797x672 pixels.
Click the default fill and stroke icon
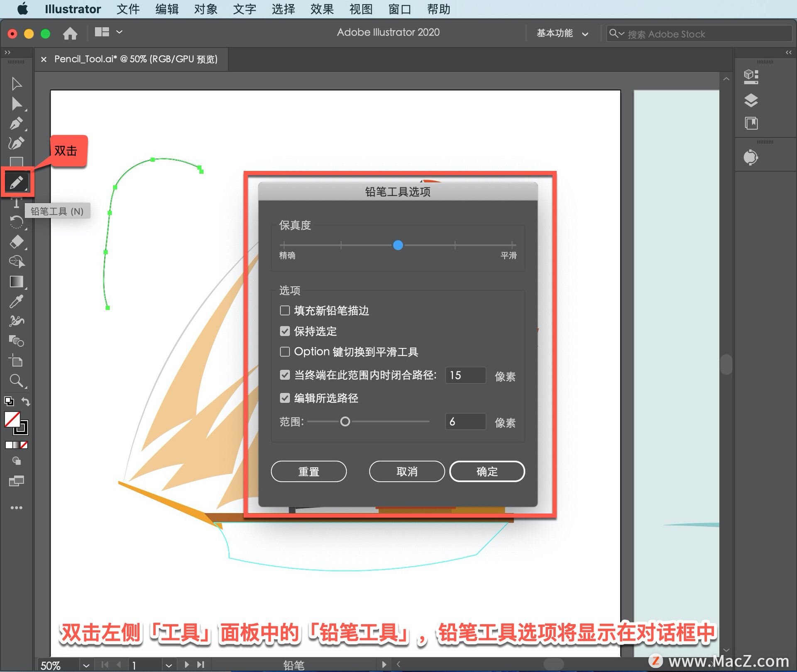9,401
